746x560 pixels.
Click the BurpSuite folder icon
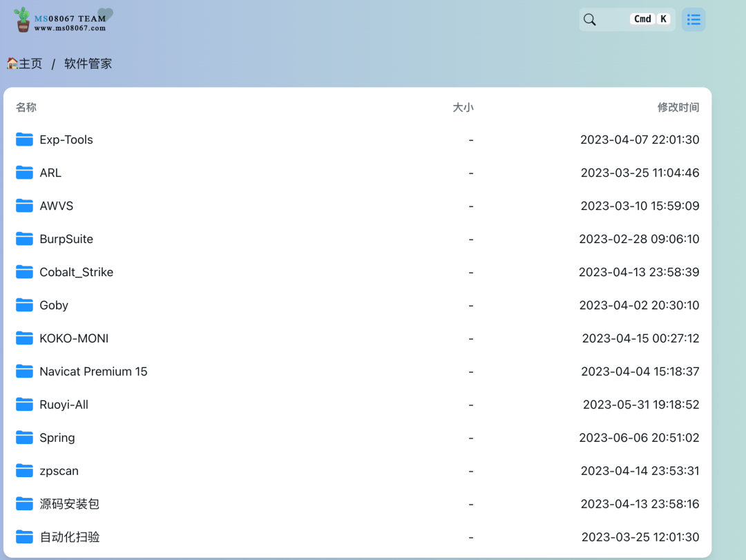click(24, 239)
